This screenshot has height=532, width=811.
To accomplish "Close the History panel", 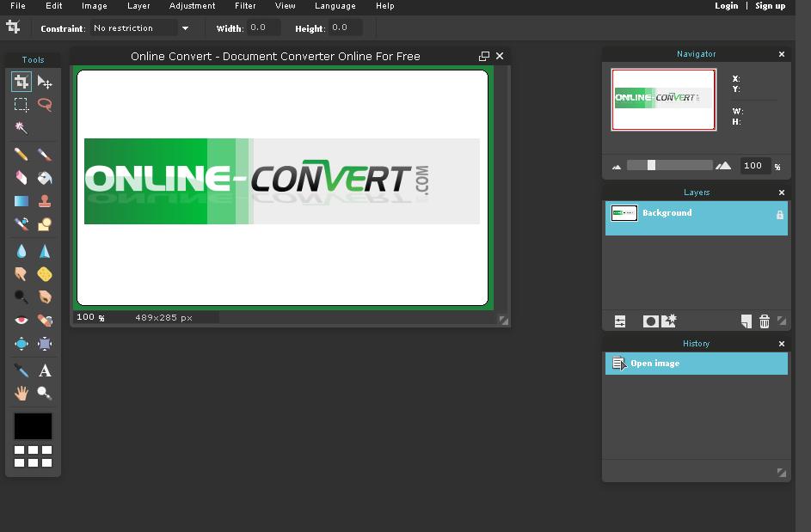I will [x=782, y=344].
